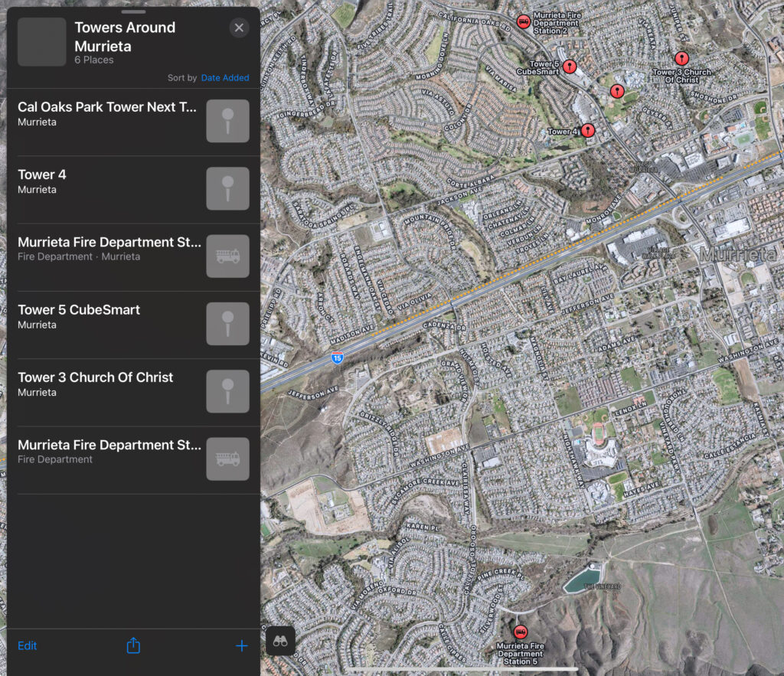This screenshot has width=784, height=676.
Task: Tap the Share guide icon
Action: click(x=133, y=645)
